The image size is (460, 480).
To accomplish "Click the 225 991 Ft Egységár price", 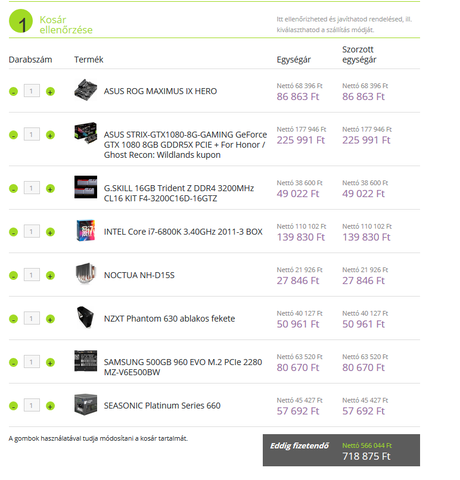I will click(301, 140).
